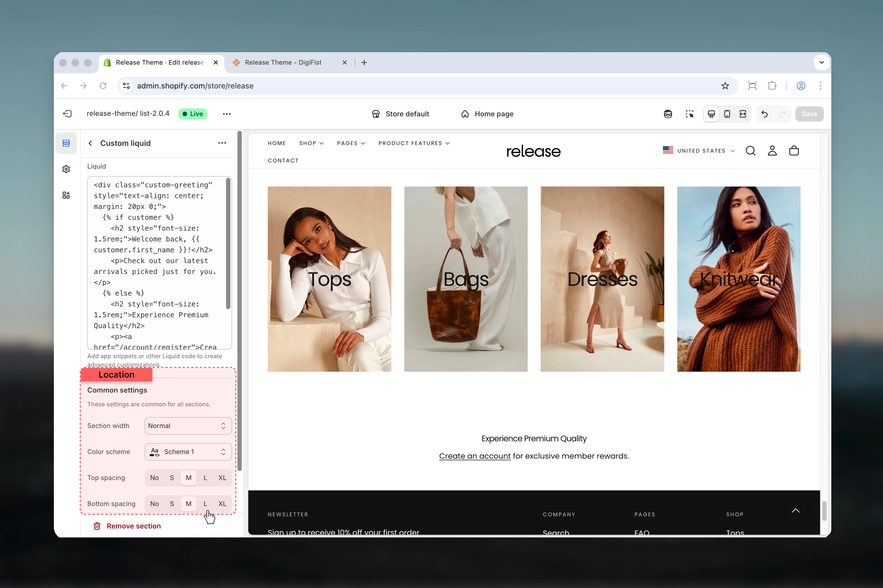Open theme settings gear icon
Screen dimensions: 883x588
pyautogui.click(x=66, y=169)
